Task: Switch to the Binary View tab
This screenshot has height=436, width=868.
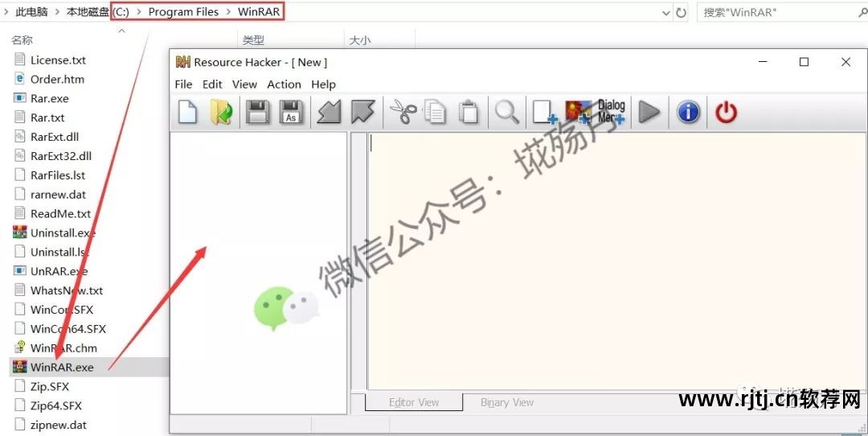Action: point(507,403)
